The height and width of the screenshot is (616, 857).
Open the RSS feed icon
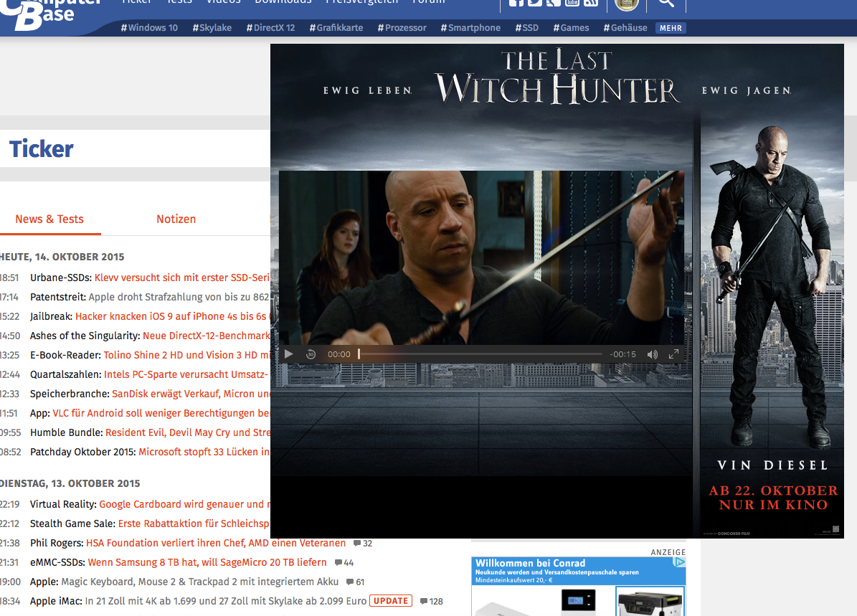(591, 3)
